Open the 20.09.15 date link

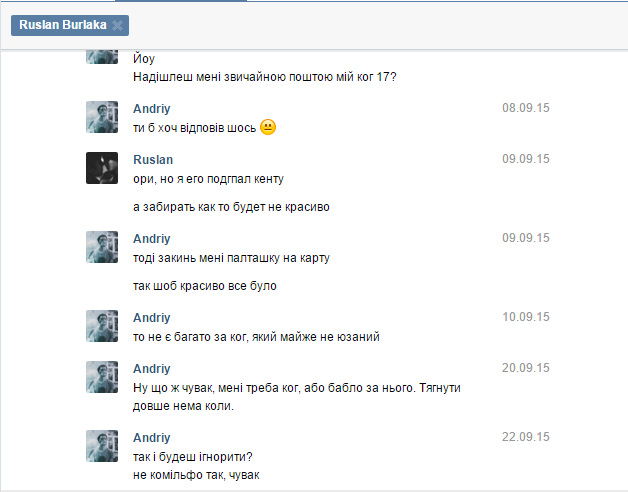click(526, 368)
